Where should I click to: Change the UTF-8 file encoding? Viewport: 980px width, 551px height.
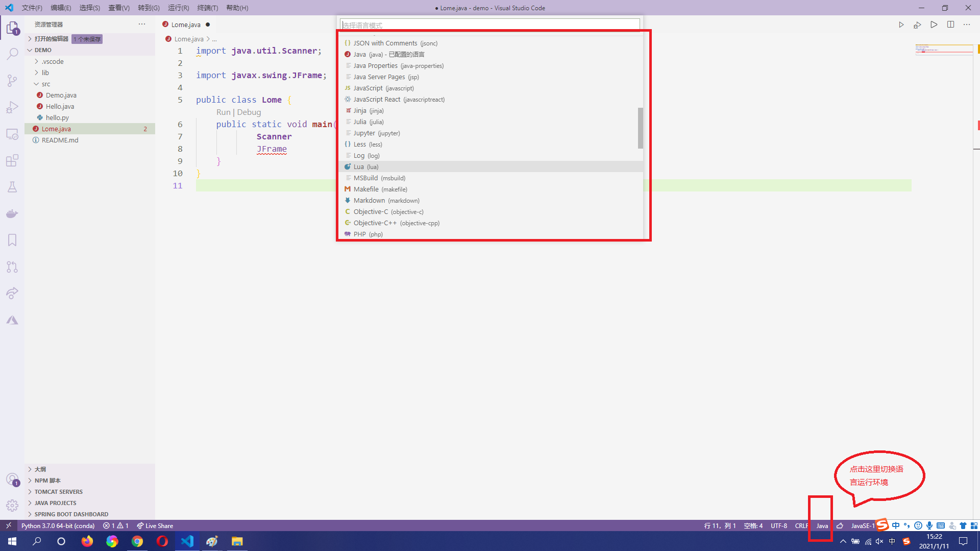click(779, 525)
